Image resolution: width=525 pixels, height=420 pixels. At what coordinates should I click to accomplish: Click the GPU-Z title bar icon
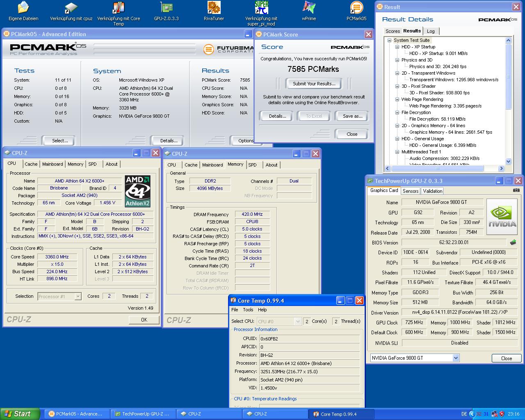click(370, 181)
